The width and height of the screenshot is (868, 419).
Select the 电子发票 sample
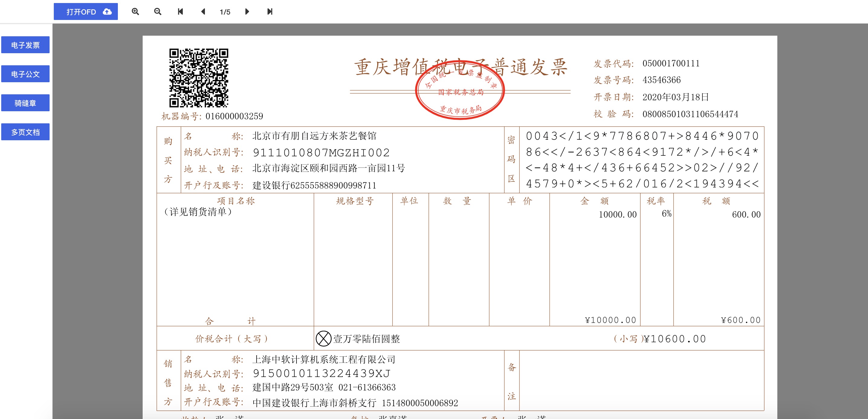(25, 45)
